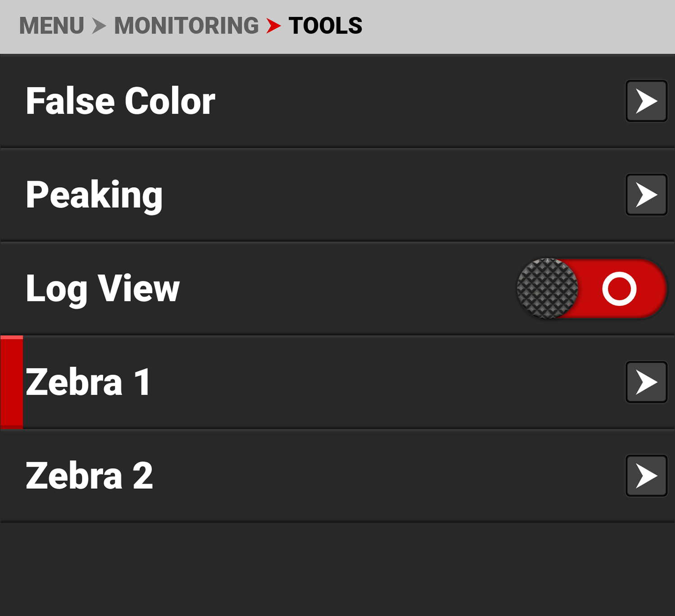Viewport: 675px width, 616px height.
Task: Select the Peaking label
Action: pyautogui.click(x=94, y=195)
